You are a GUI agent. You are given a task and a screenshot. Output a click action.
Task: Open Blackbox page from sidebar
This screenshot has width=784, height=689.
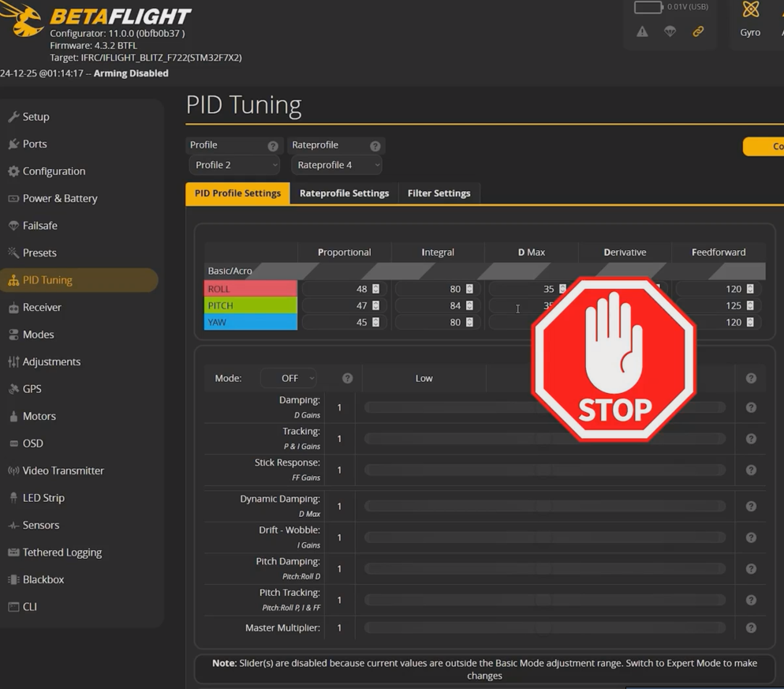[x=43, y=579]
